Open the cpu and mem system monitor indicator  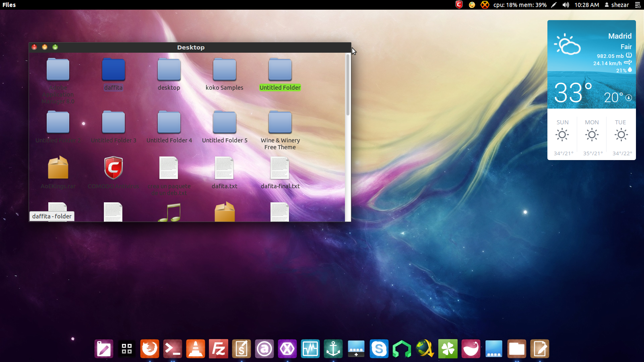[520, 5]
